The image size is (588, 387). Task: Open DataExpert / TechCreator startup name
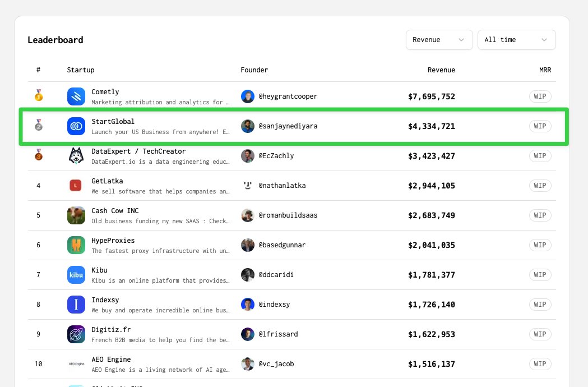tap(138, 151)
